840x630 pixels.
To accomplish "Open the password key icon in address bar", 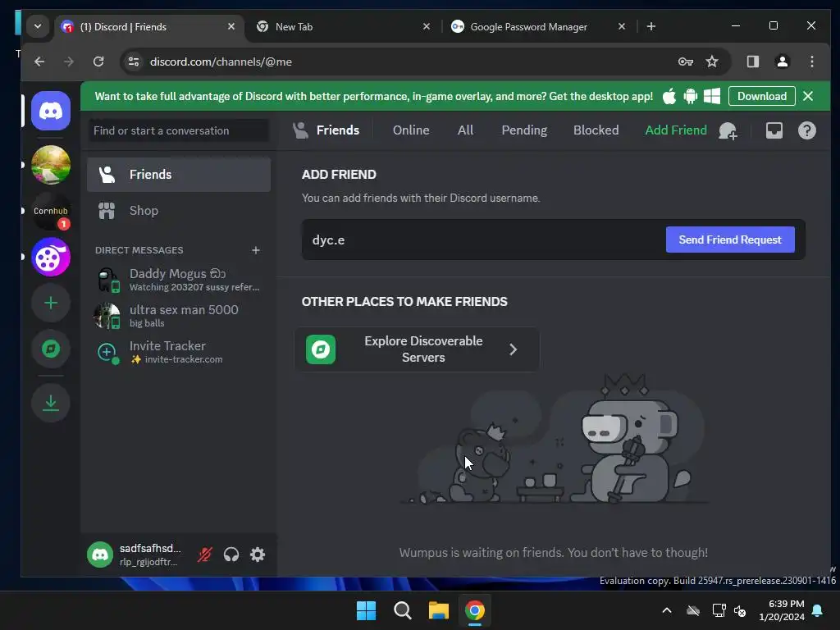I will [686, 62].
